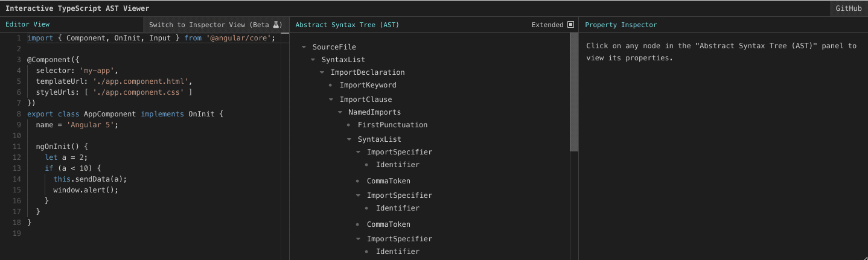The width and height of the screenshot is (868, 260).
Task: Click the bullet icon beside FirstPunctuation
Action: 349,125
